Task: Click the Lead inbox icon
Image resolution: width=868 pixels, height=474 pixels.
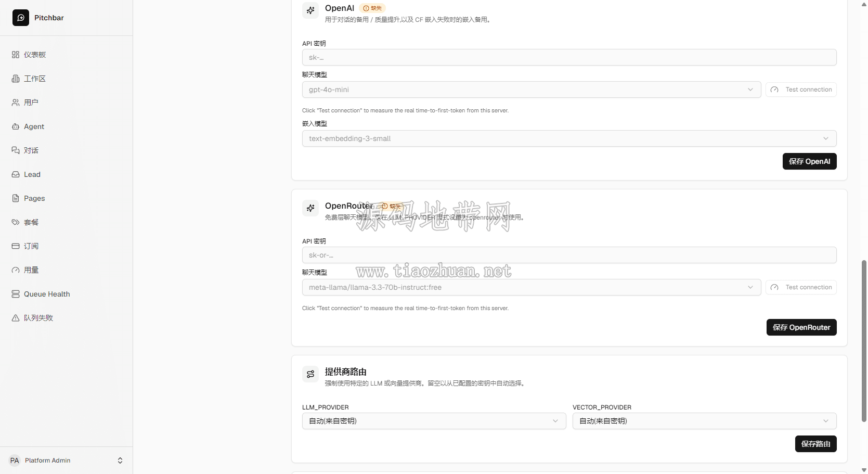Action: click(x=16, y=174)
